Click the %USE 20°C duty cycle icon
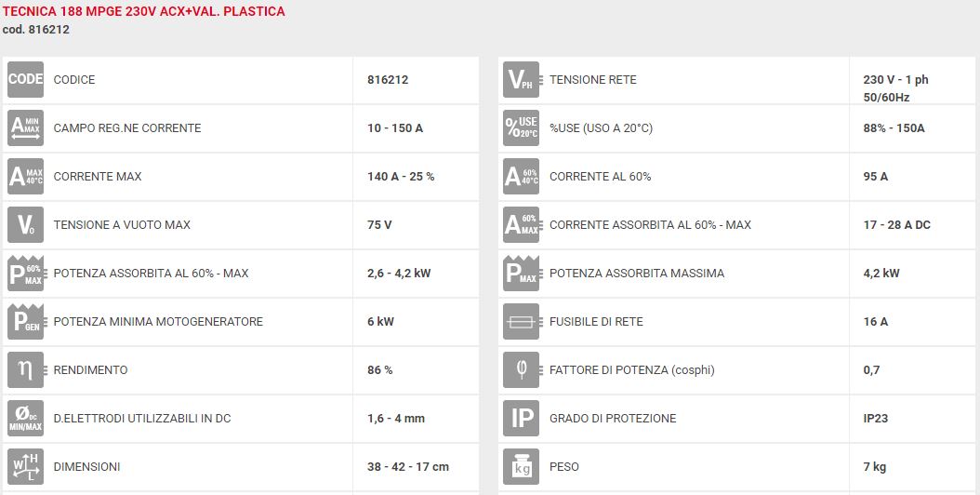This screenshot has height=495, width=980. tap(522, 127)
